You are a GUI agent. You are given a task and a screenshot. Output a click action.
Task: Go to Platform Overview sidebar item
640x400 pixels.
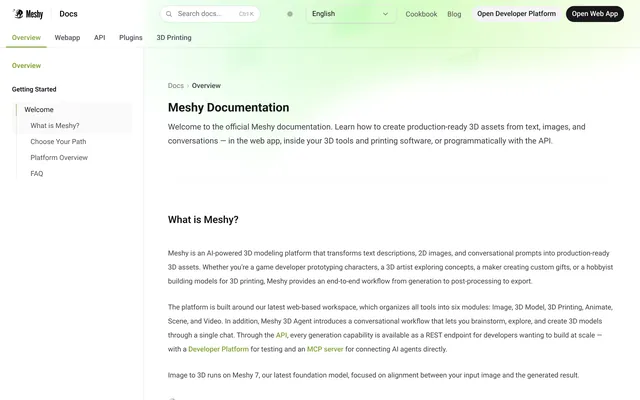point(59,158)
